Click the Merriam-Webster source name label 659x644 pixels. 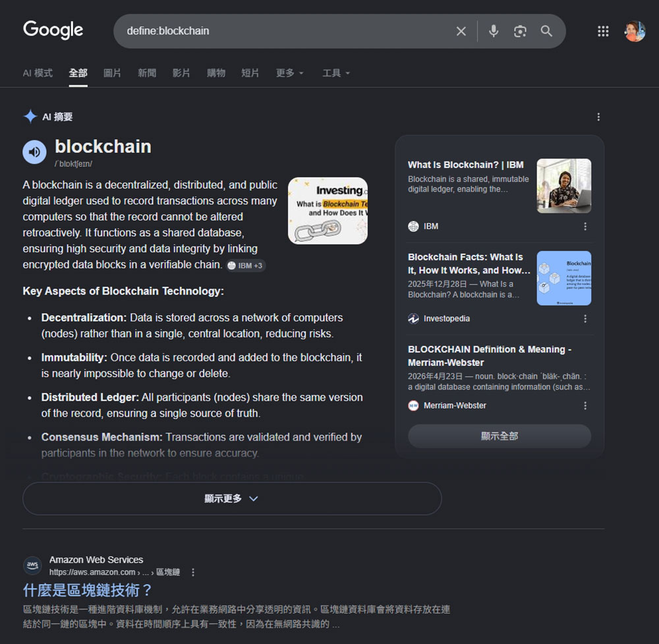[455, 405]
